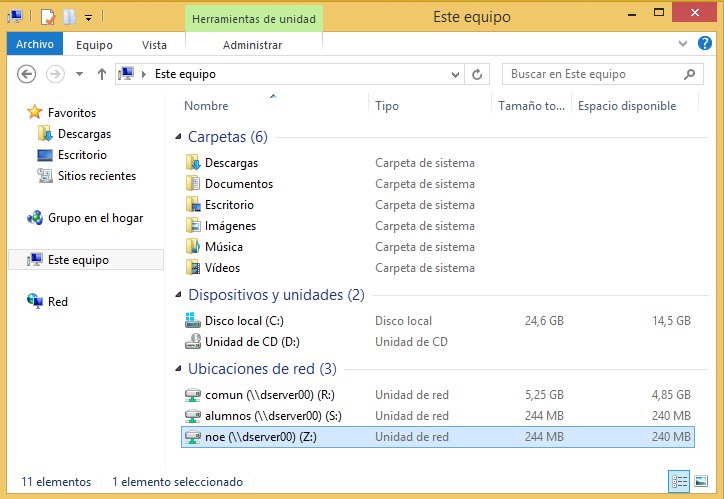
Task: Select the Disco local (C:) drive icon
Action: coord(193,320)
